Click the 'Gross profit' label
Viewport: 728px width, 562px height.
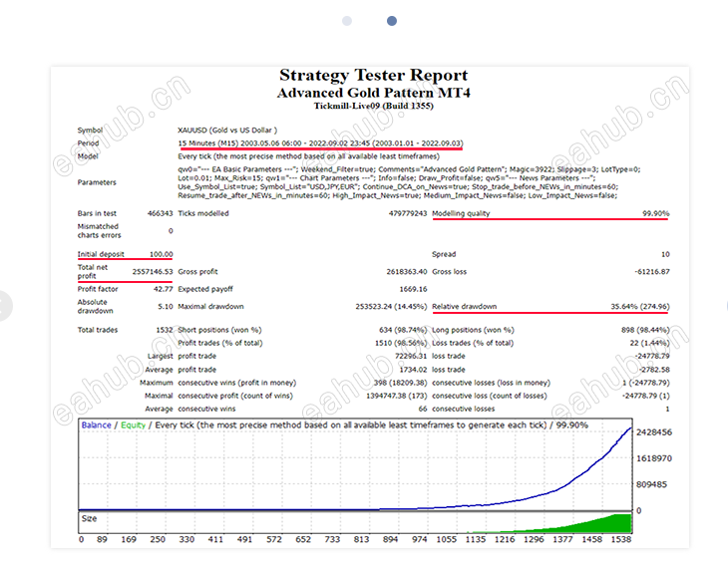coord(197,271)
